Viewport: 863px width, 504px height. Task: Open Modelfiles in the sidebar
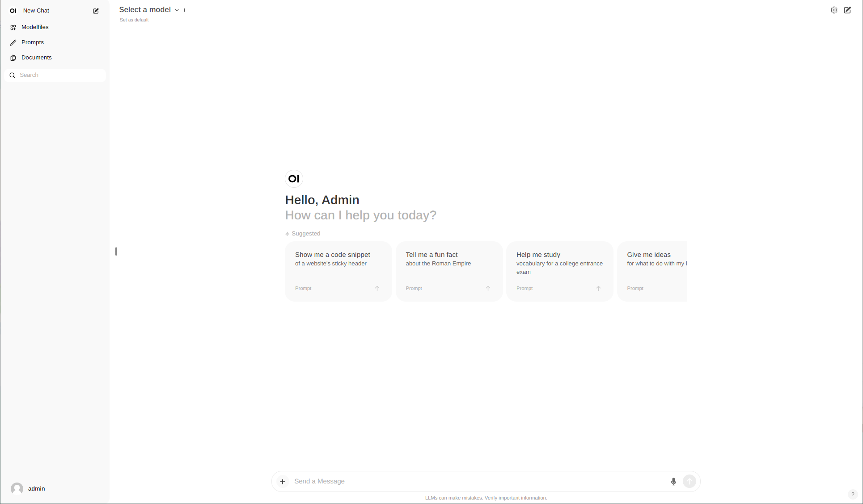(x=35, y=27)
